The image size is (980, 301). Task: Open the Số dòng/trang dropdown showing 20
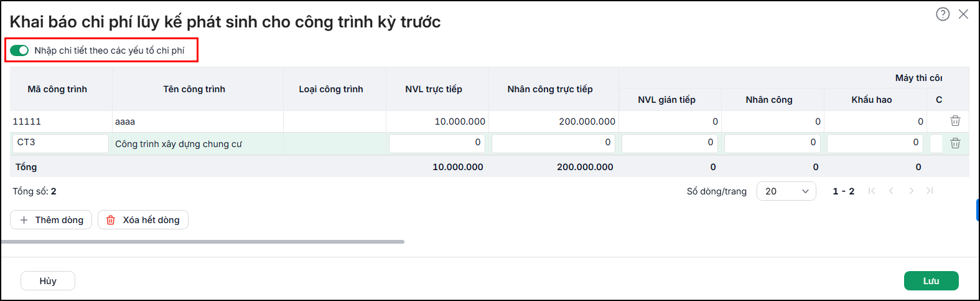click(x=786, y=191)
